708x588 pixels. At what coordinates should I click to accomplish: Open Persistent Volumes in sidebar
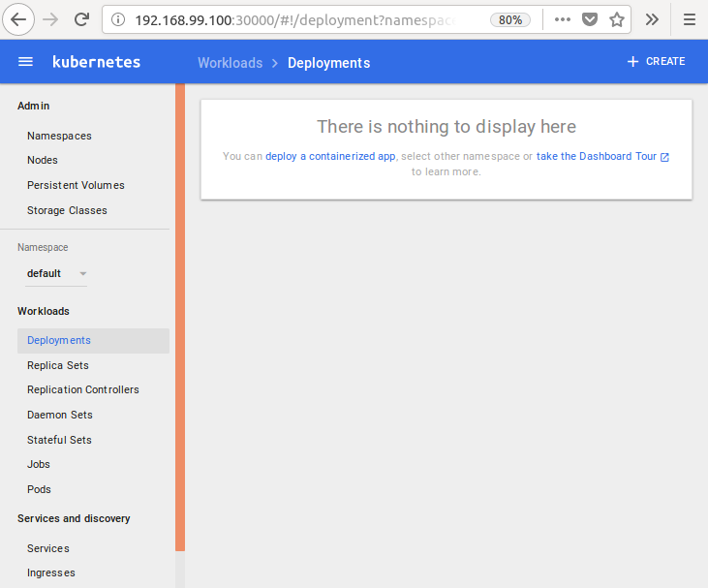coord(76,185)
